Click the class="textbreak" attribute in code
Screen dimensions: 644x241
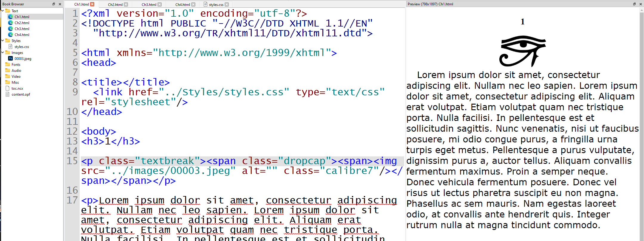click(x=149, y=161)
